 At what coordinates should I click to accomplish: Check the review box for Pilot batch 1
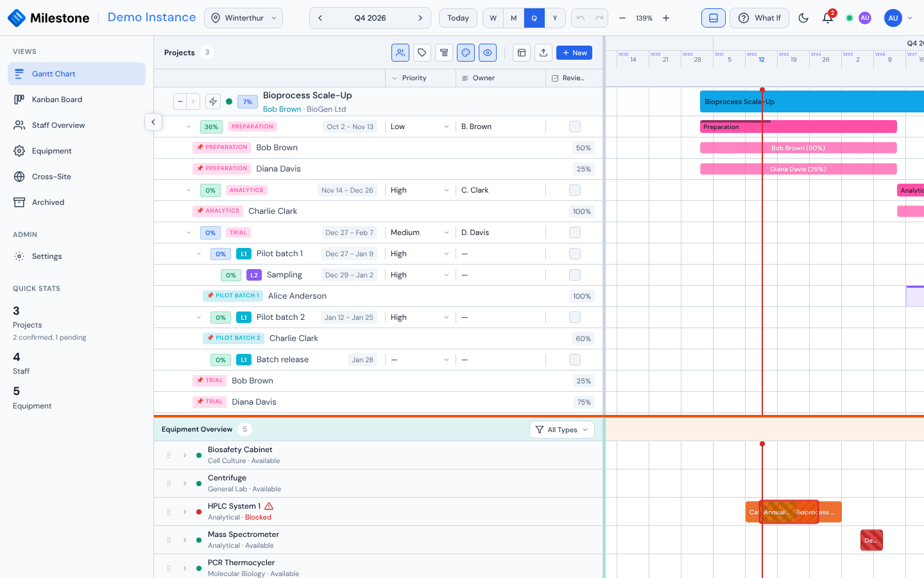pyautogui.click(x=575, y=254)
